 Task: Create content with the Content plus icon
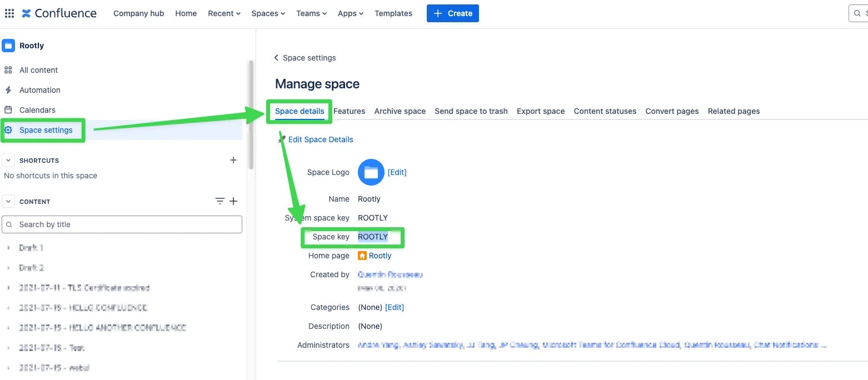(233, 201)
